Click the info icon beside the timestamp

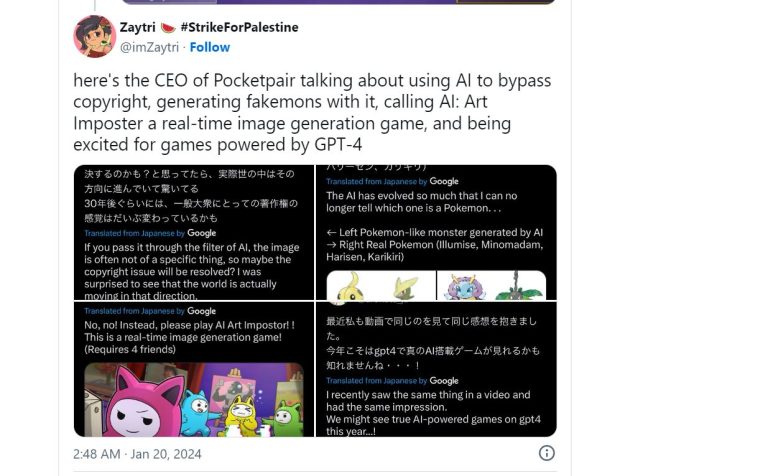point(547,453)
